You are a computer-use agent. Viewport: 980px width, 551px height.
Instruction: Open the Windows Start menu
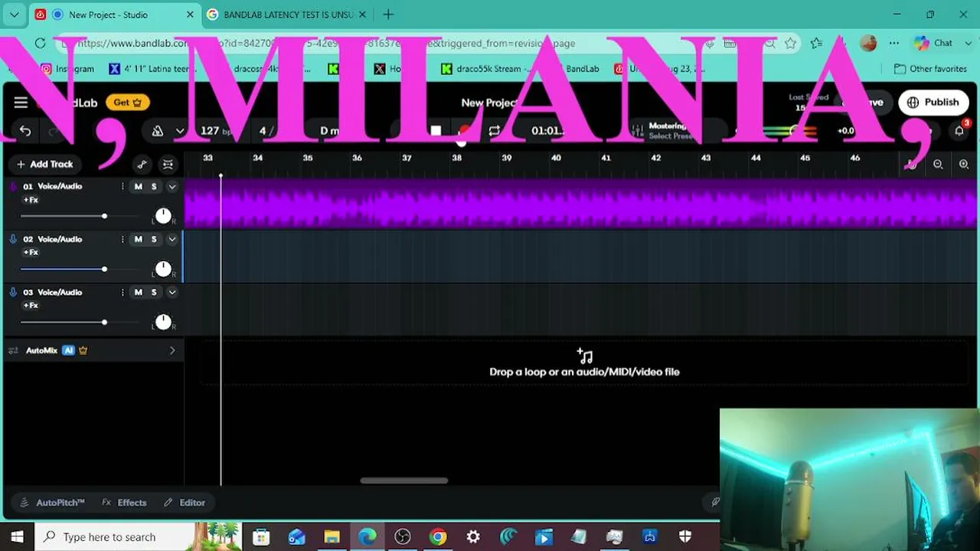[x=17, y=537]
